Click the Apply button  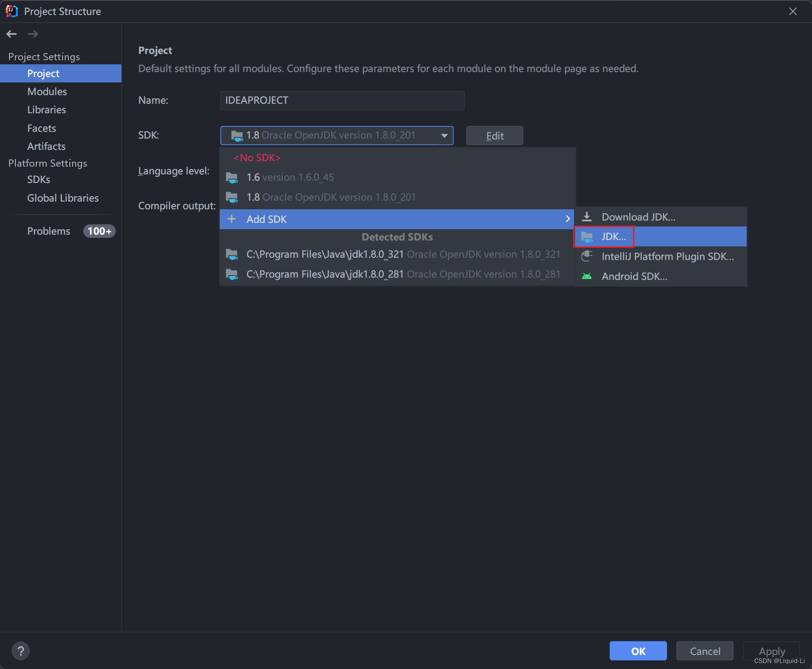(x=772, y=651)
